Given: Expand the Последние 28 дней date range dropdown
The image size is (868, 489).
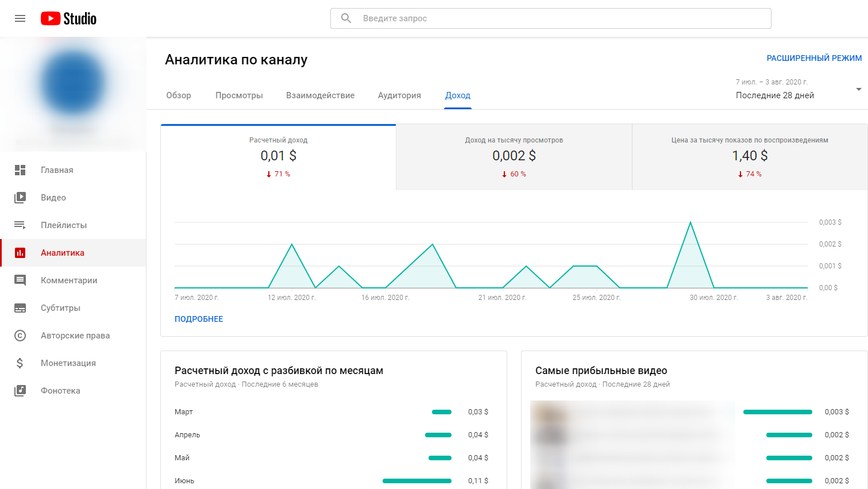Looking at the screenshot, I should click(x=799, y=89).
